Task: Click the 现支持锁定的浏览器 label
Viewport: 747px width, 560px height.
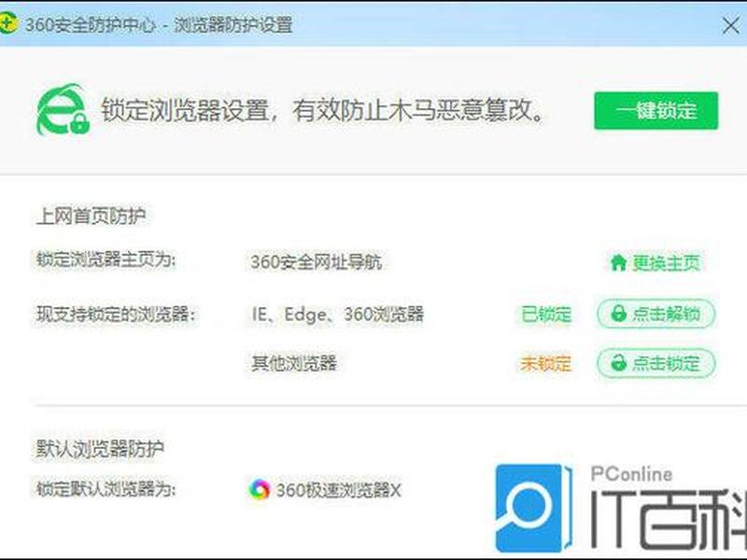Action: 116,314
